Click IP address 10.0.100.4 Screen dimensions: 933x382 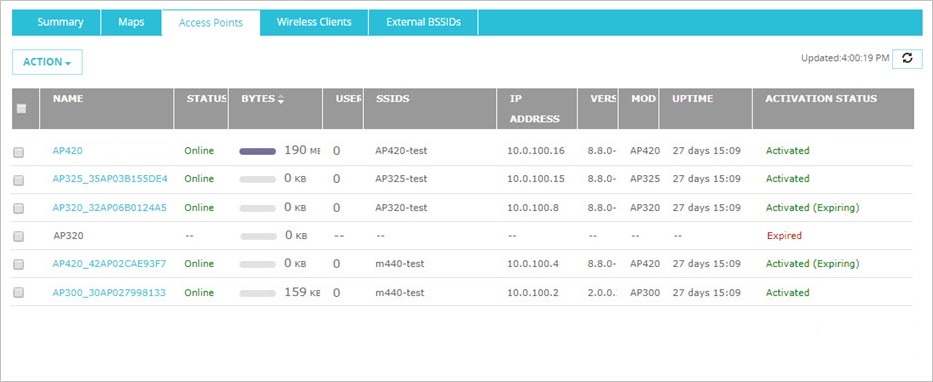coord(533,264)
